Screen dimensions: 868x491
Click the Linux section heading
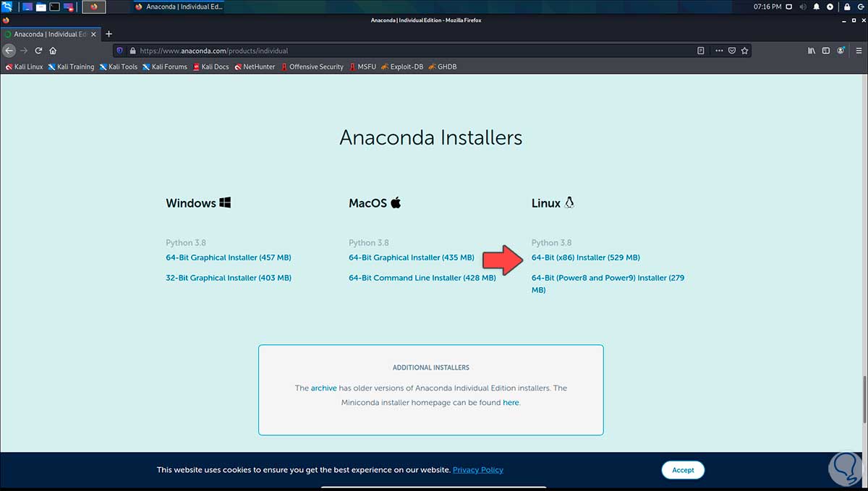(553, 203)
